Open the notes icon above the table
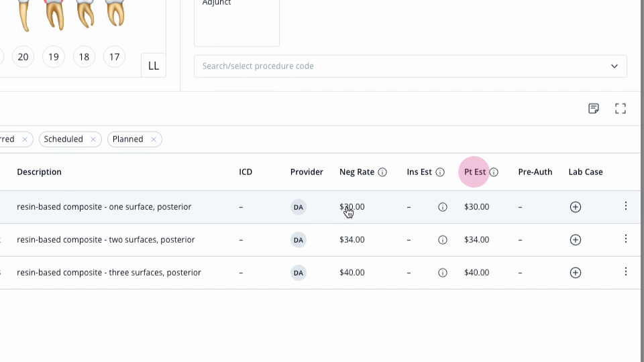Image resolution: width=644 pixels, height=362 pixels. [594, 109]
